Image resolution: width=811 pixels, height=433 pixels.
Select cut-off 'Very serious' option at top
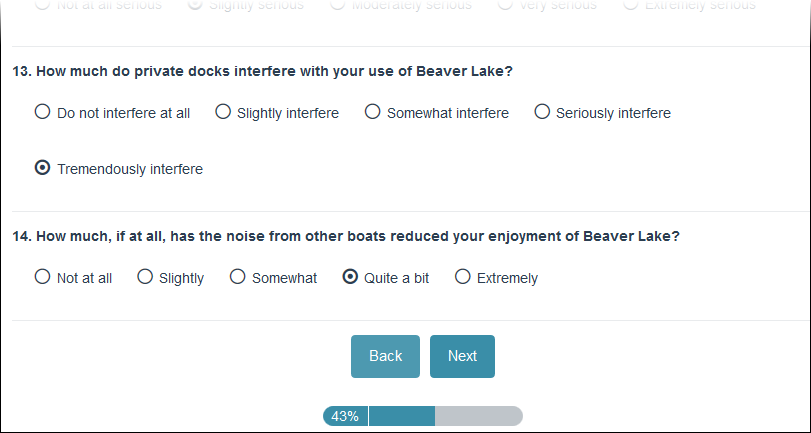pos(505,4)
